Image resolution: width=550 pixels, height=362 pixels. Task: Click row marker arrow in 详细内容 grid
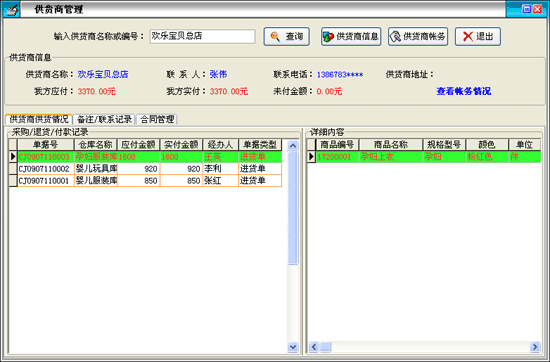pyautogui.click(x=311, y=156)
